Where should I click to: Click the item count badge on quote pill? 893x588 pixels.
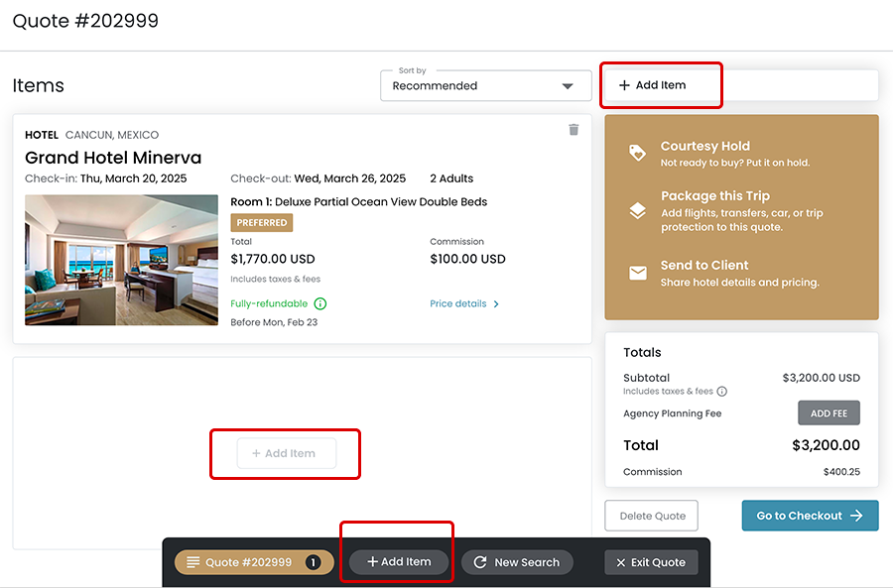pyautogui.click(x=313, y=562)
